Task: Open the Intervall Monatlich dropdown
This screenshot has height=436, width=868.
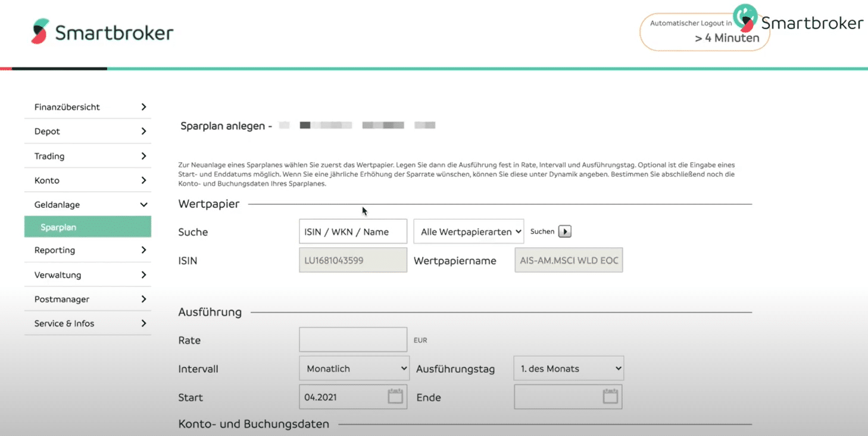Action: [354, 369]
